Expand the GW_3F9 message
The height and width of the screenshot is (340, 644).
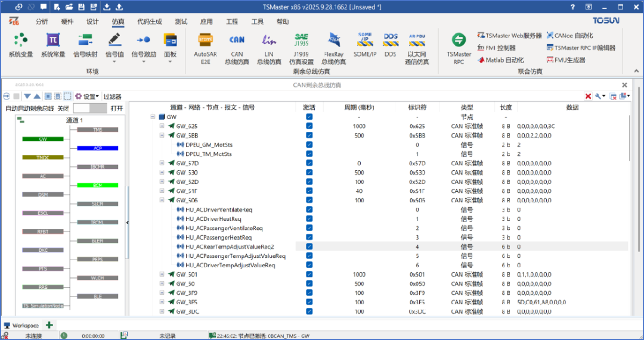pyautogui.click(x=162, y=293)
